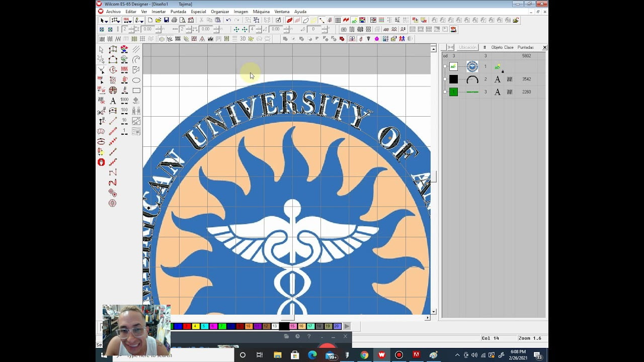Click the university logo image thumbnail
The height and width of the screenshot is (362, 644).
click(x=472, y=66)
